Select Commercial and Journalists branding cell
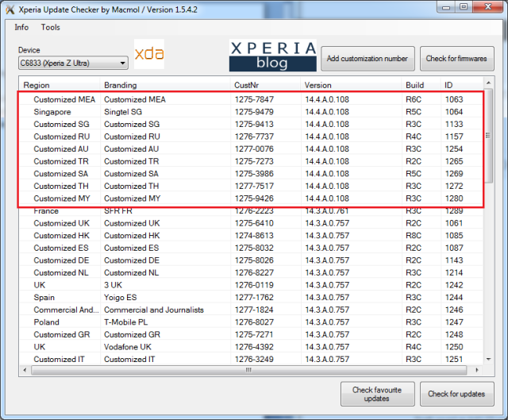Viewport: 508px width, 420px height. tap(153, 310)
